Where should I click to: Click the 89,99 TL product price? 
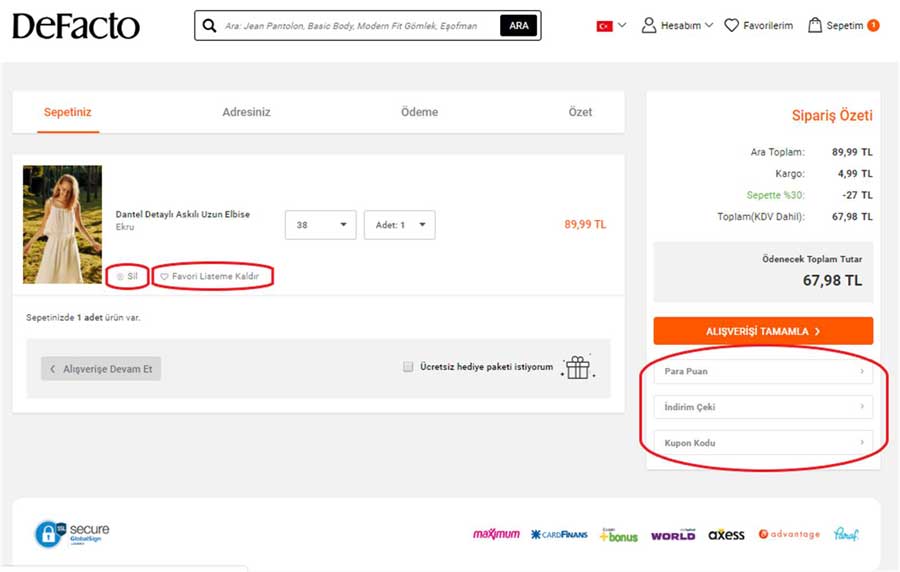[585, 224]
